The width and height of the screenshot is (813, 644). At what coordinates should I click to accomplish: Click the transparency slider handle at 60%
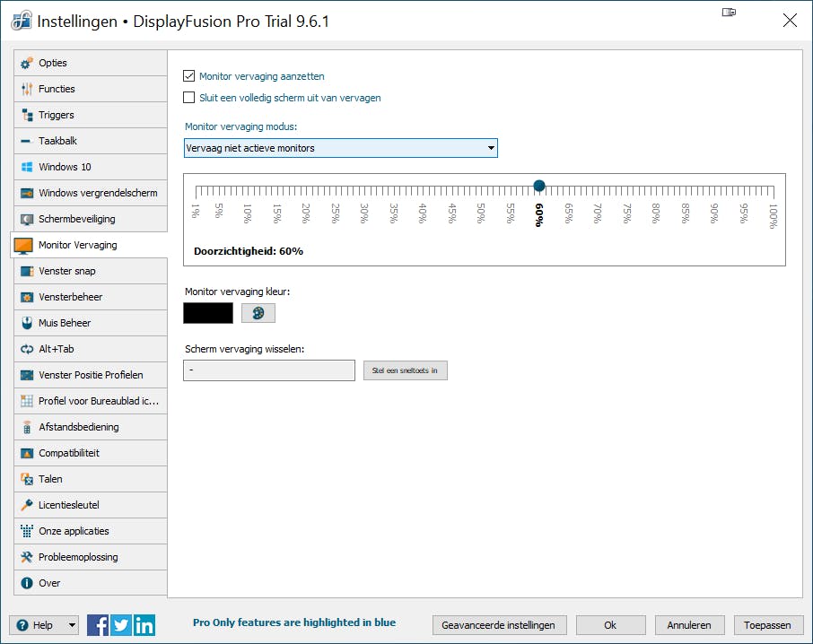[539, 186]
